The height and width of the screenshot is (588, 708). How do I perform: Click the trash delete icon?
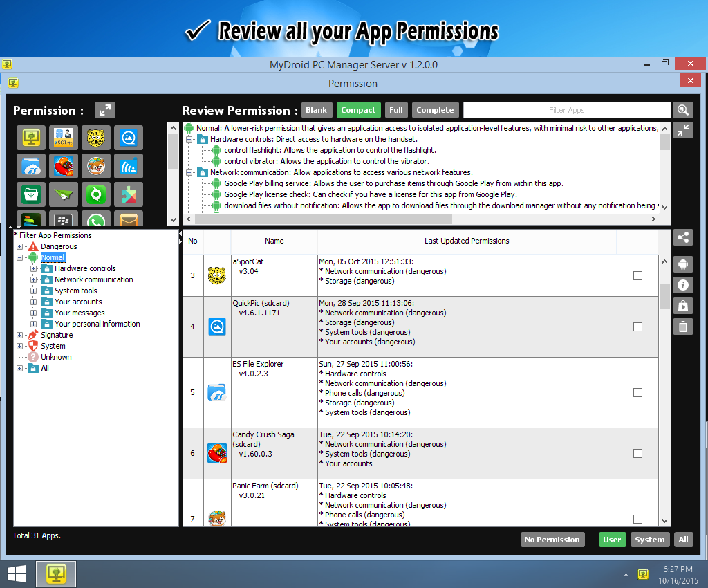point(683,327)
